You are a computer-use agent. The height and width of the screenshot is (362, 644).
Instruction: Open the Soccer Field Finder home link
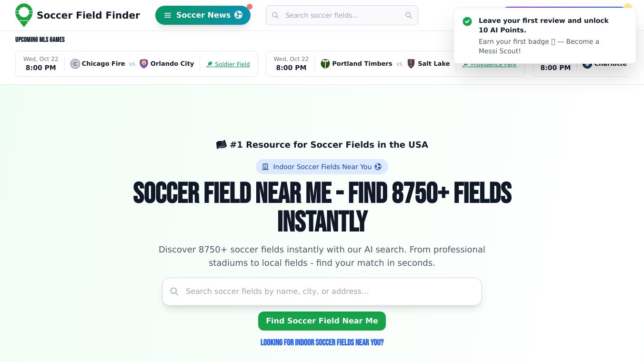click(x=88, y=15)
